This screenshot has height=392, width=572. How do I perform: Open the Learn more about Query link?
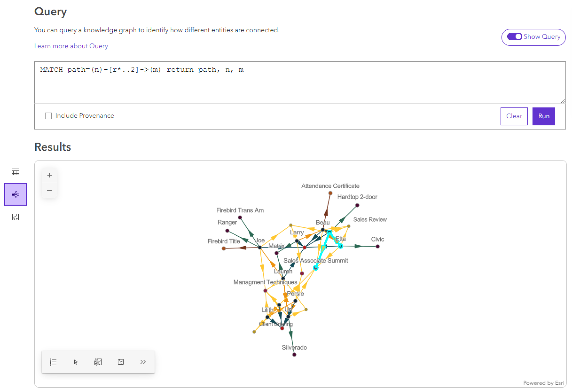coord(71,46)
